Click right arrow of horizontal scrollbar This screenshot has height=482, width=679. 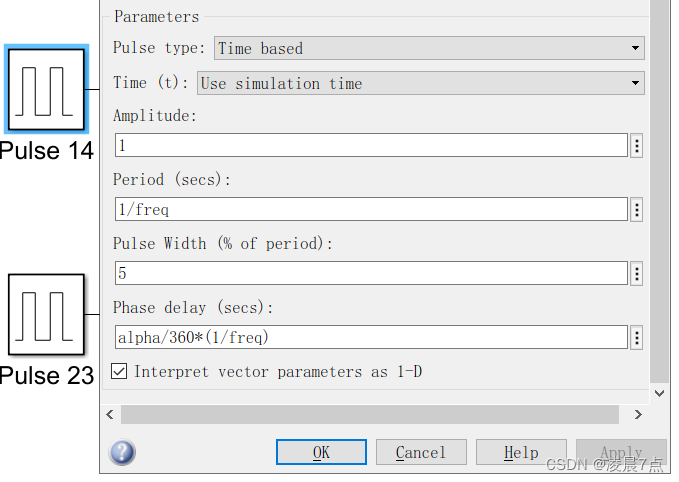pos(638,414)
